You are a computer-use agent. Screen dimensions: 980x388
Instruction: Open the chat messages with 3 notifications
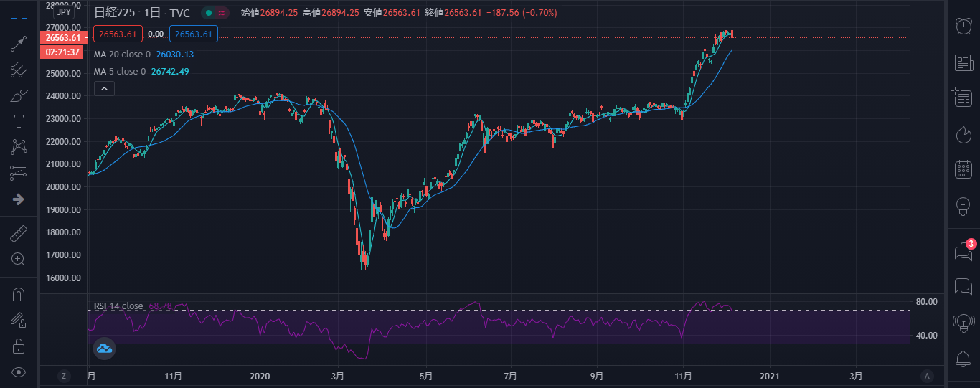tap(963, 251)
